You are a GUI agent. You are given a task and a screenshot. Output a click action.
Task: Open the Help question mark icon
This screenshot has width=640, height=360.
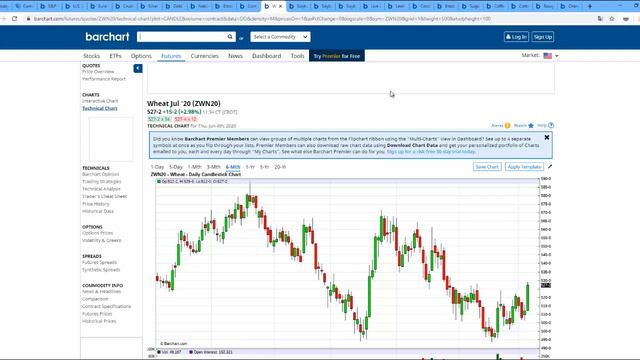[x=551, y=125]
